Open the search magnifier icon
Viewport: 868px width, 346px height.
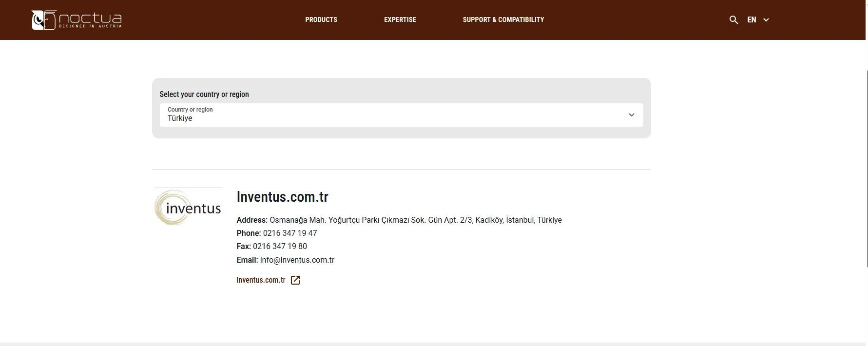733,20
